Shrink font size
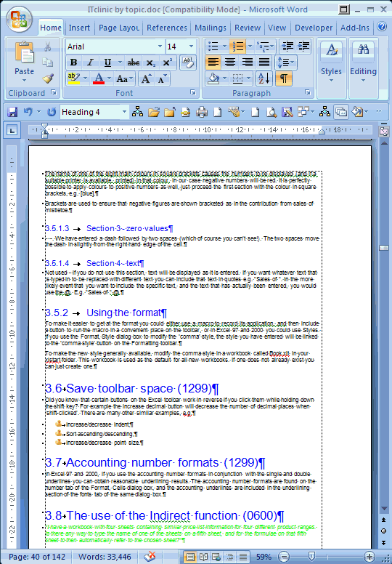Viewport: 392px width, 564px height. pyautogui.click(x=162, y=78)
